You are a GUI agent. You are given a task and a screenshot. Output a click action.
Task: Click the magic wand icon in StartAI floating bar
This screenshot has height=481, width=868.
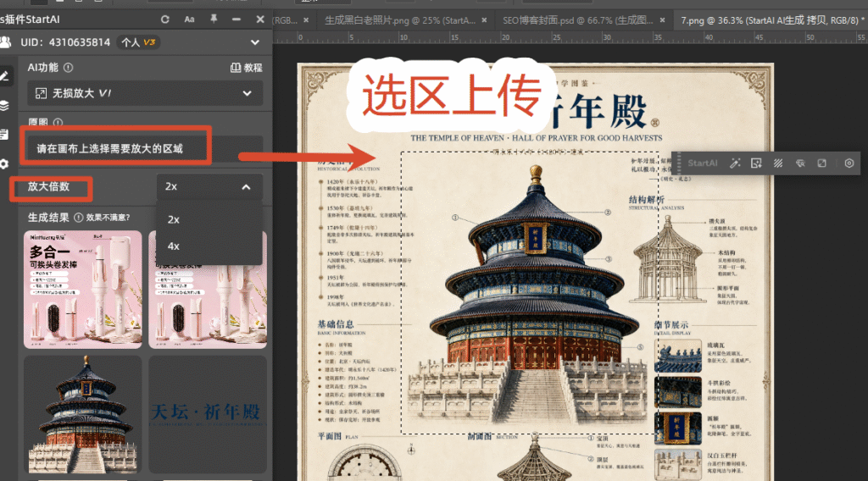(735, 163)
